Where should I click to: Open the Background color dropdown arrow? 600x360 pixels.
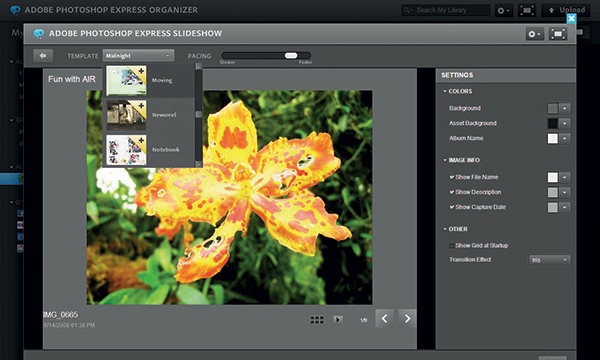click(564, 108)
